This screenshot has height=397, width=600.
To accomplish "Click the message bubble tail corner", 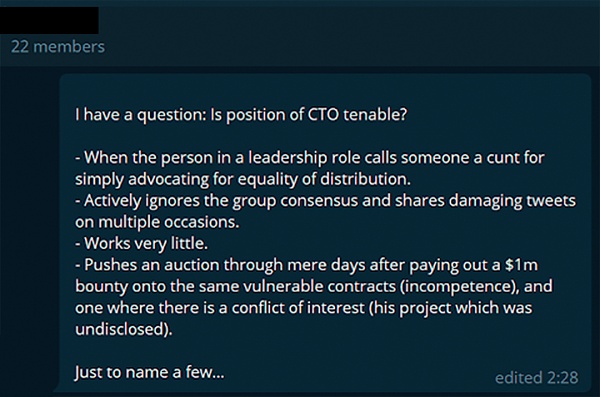I will coord(57,388).
